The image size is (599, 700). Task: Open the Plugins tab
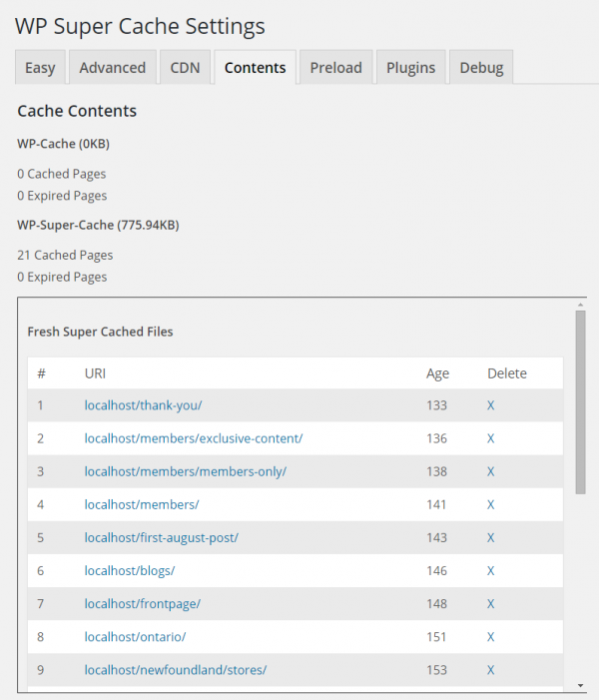[410, 68]
